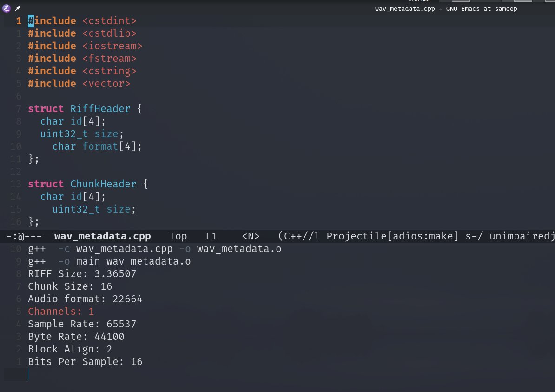Image resolution: width=555 pixels, height=392 pixels.
Task: Click the 'Top' position indicator in mode line
Action: 178,236
